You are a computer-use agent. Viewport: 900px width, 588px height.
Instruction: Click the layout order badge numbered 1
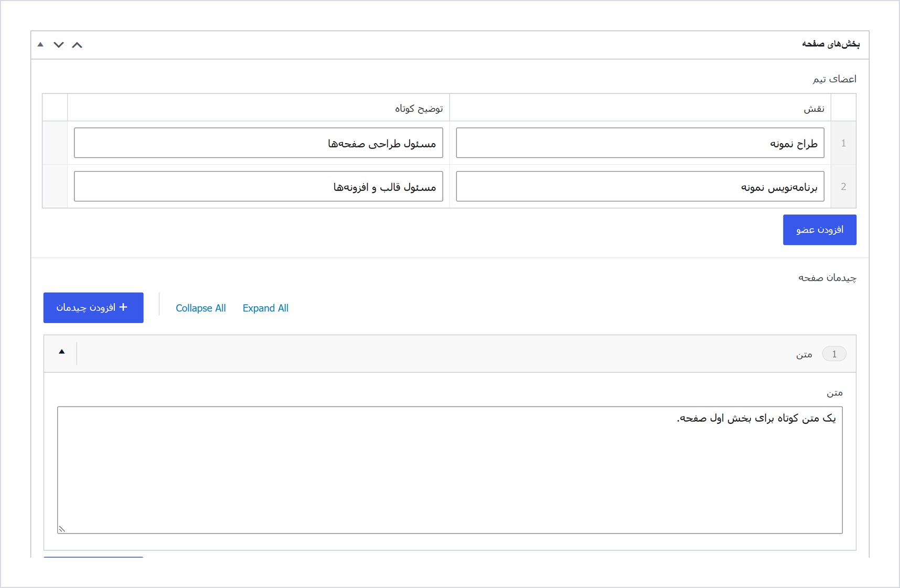coord(834,354)
